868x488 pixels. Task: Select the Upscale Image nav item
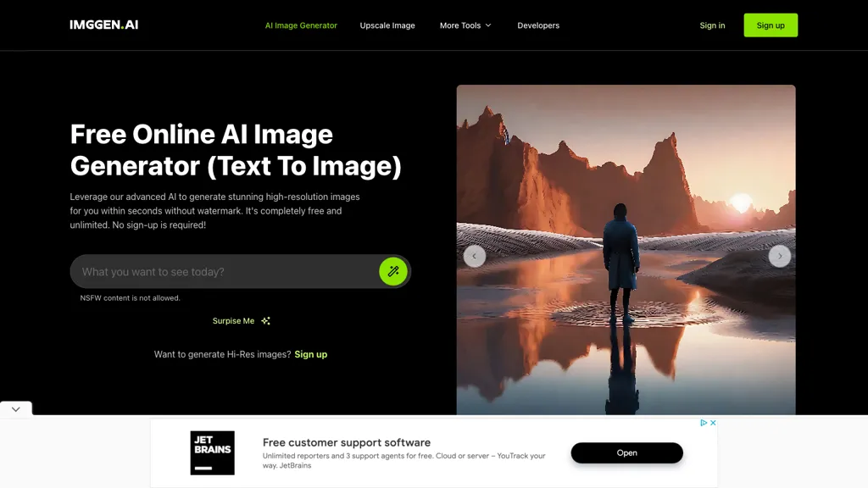(x=387, y=25)
